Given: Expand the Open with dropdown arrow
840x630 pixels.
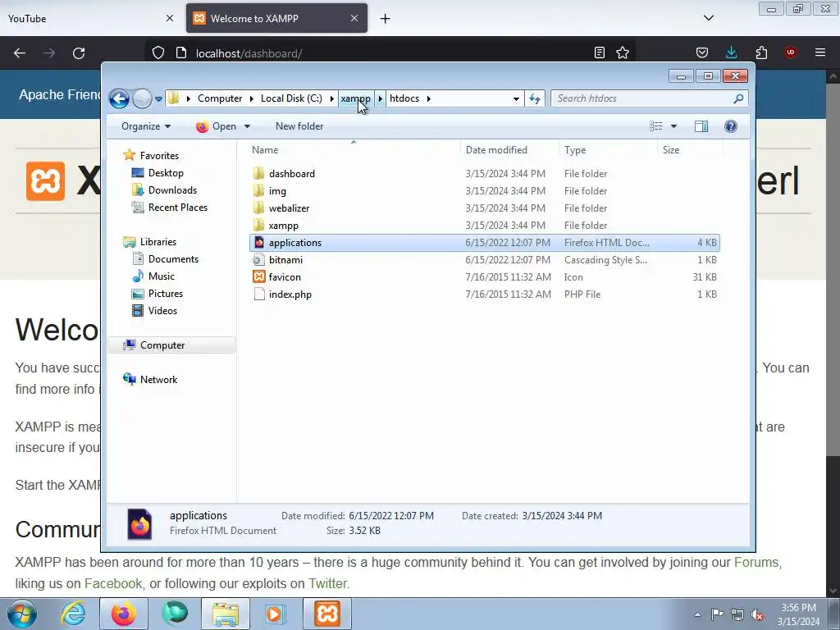Looking at the screenshot, I should [x=247, y=126].
